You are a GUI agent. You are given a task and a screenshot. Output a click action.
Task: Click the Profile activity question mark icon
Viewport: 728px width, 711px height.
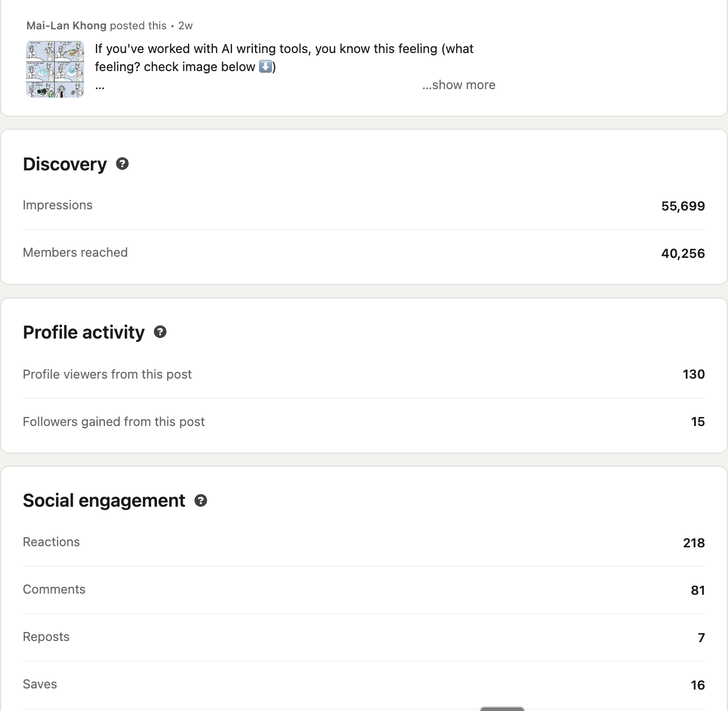(x=160, y=332)
